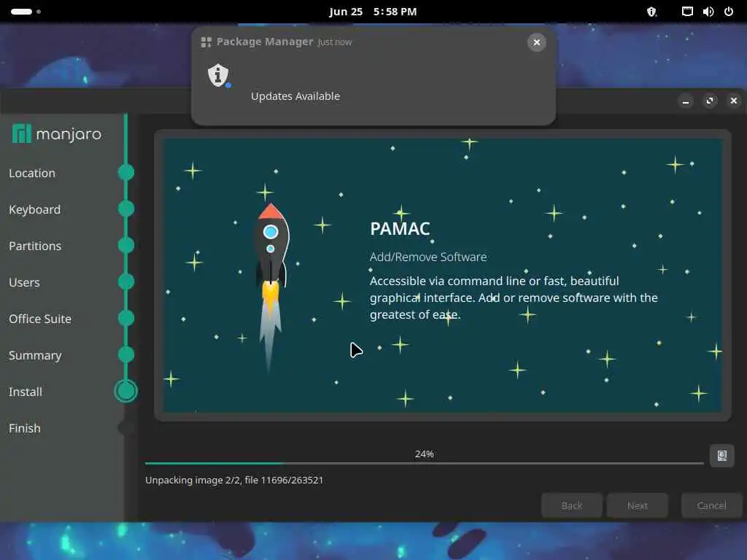The height and width of the screenshot is (560, 747).
Task: Click the Package Manager app icon in notification header
Action: point(206,42)
